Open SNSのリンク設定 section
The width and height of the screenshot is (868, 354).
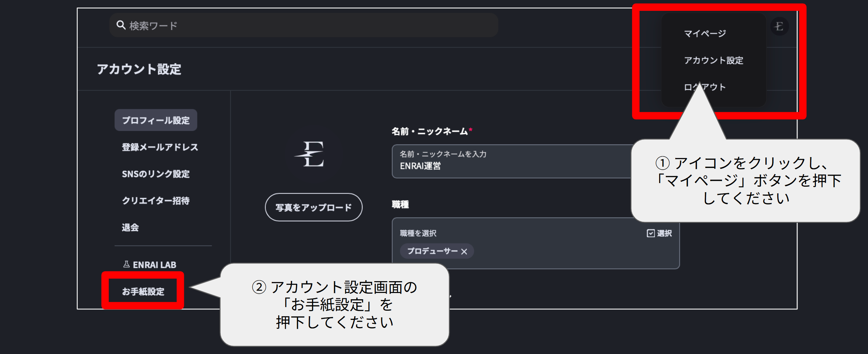click(x=156, y=174)
